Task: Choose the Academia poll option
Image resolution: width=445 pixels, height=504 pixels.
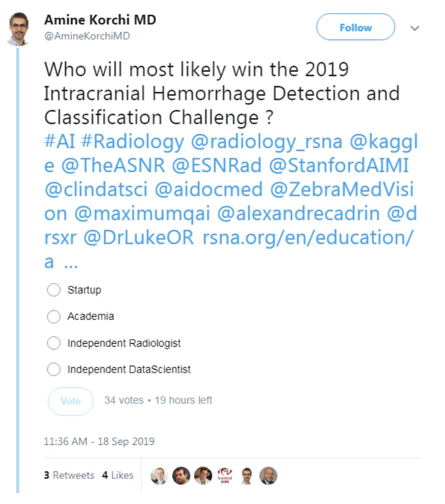Action: point(53,317)
